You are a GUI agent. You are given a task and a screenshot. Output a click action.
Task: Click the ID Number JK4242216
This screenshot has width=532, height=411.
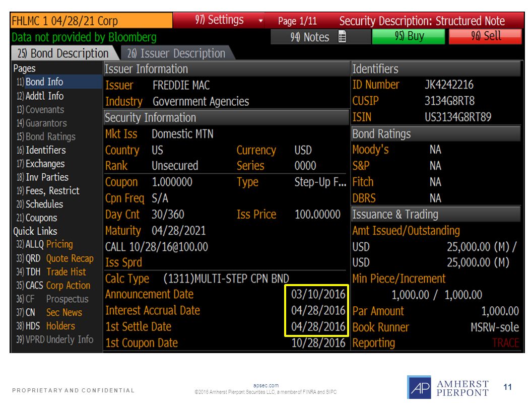point(449,85)
